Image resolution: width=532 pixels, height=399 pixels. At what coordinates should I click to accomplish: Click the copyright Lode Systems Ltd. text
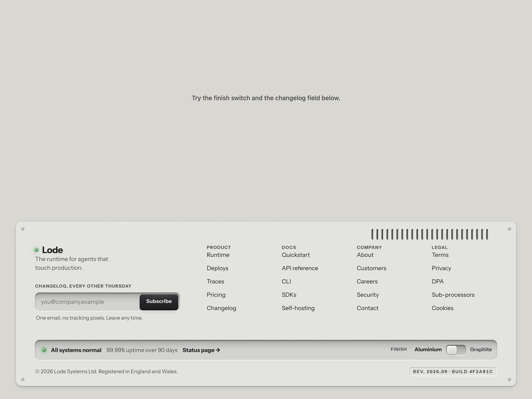click(x=106, y=372)
